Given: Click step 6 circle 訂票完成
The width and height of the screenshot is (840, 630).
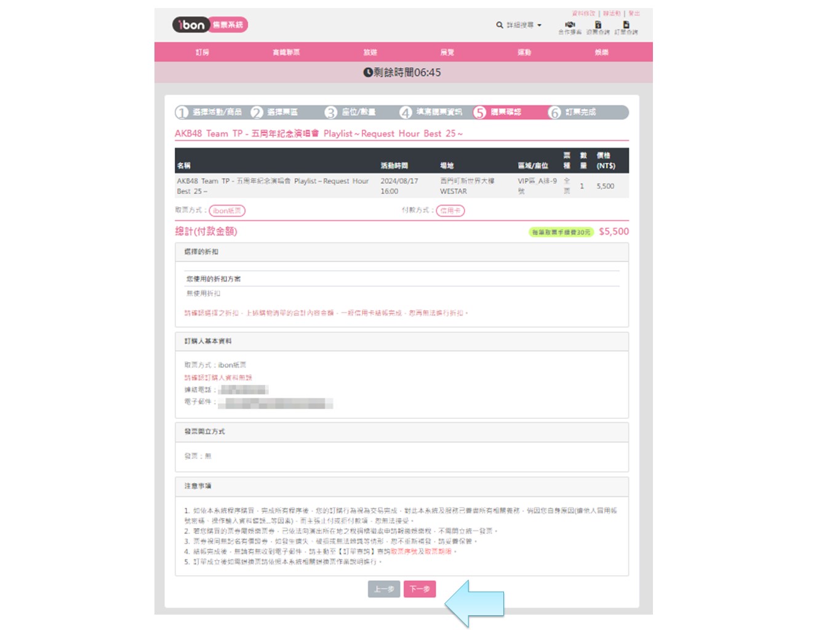Looking at the screenshot, I should tap(554, 113).
